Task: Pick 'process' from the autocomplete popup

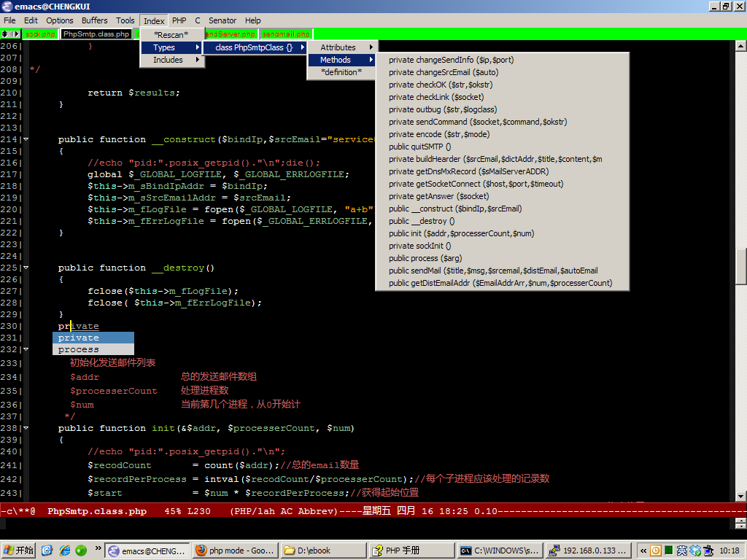Action: [x=93, y=349]
